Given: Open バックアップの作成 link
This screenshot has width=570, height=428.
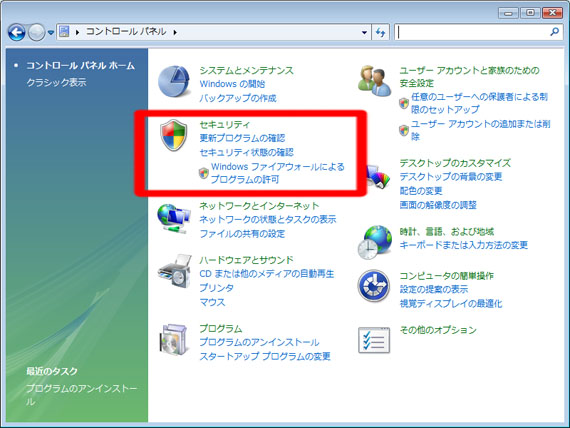Looking at the screenshot, I should [238, 98].
